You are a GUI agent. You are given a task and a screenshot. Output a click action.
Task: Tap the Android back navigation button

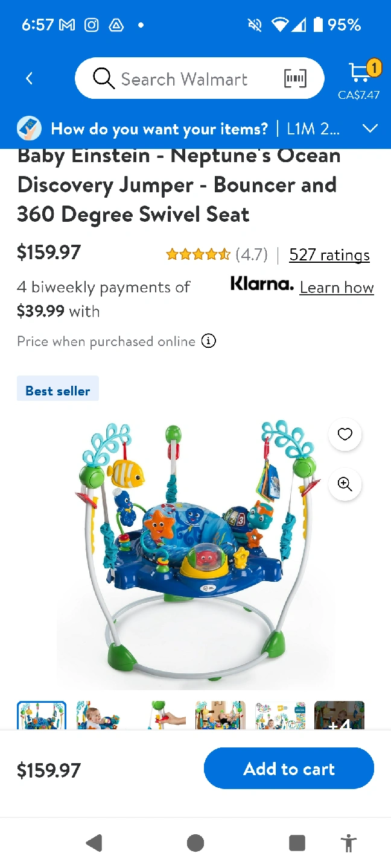[x=94, y=843]
